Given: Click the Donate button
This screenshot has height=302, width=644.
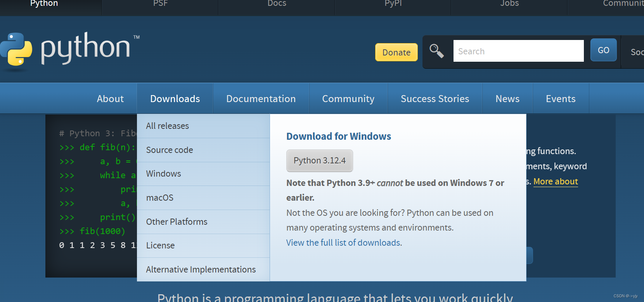Looking at the screenshot, I should (x=396, y=52).
